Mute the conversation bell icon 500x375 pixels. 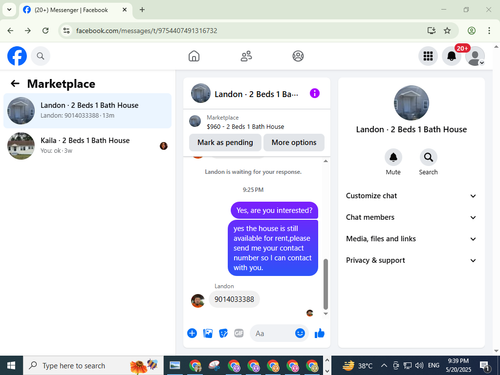(393, 157)
